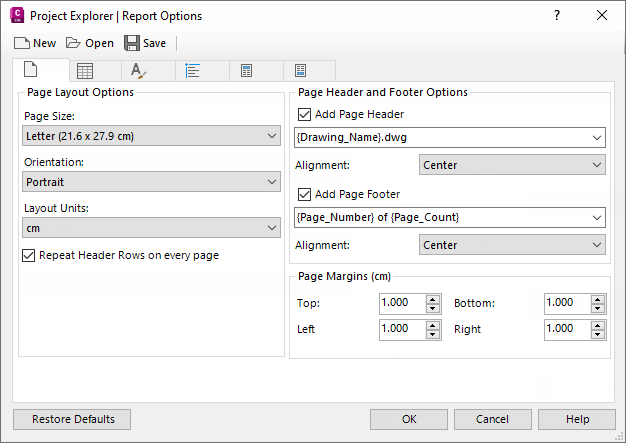Disable the Add Page Footer checkbox
This screenshot has width=626, height=443.
305,194
